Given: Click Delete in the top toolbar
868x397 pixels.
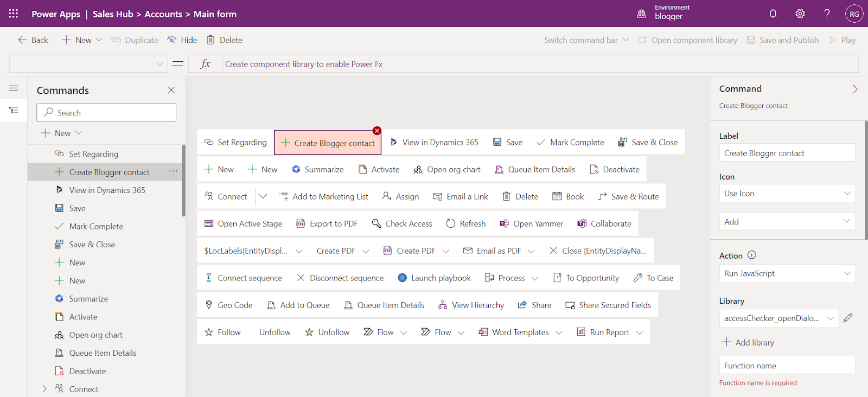Looking at the screenshot, I should pos(225,40).
